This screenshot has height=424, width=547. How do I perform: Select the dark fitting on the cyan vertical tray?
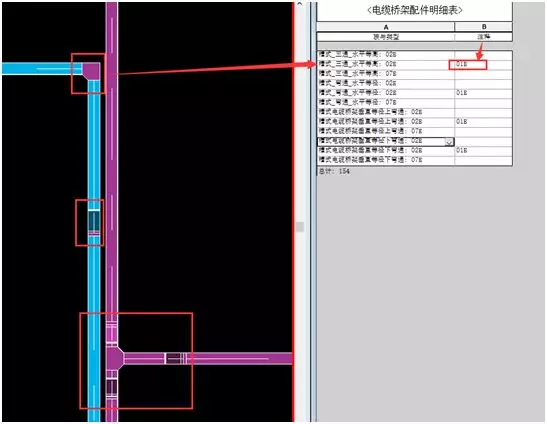[x=94, y=221]
